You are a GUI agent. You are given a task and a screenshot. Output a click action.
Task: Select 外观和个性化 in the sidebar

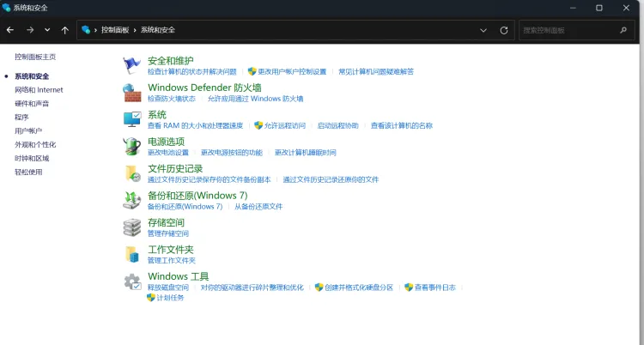pyautogui.click(x=35, y=144)
